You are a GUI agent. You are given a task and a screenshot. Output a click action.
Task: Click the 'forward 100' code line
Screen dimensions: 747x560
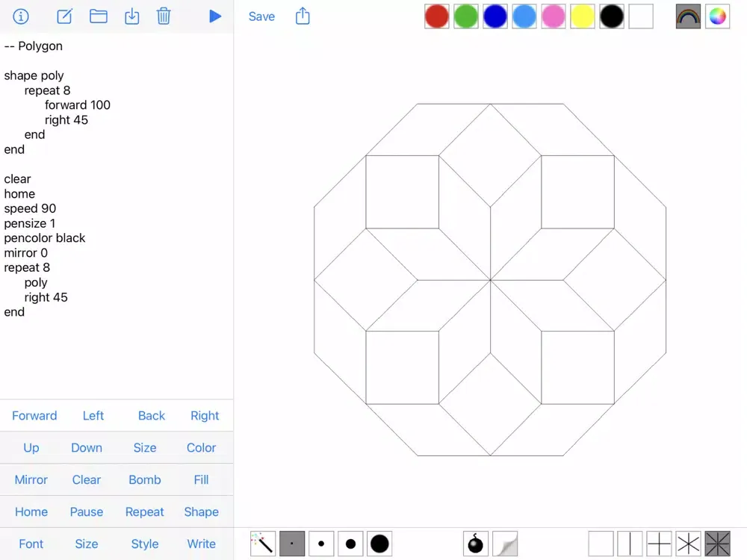(78, 105)
